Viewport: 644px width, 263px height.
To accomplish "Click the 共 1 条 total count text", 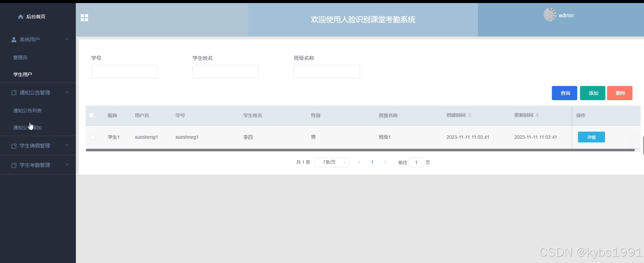I will tap(303, 162).
